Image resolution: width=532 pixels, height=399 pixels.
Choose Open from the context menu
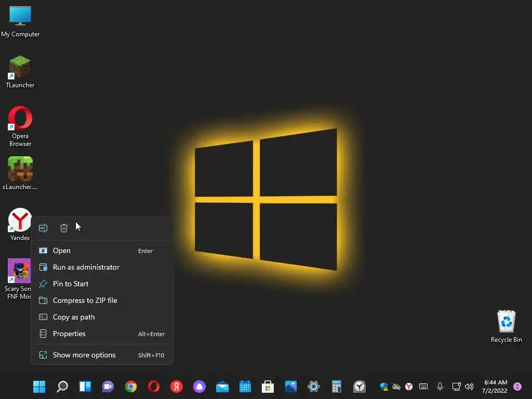point(102,251)
